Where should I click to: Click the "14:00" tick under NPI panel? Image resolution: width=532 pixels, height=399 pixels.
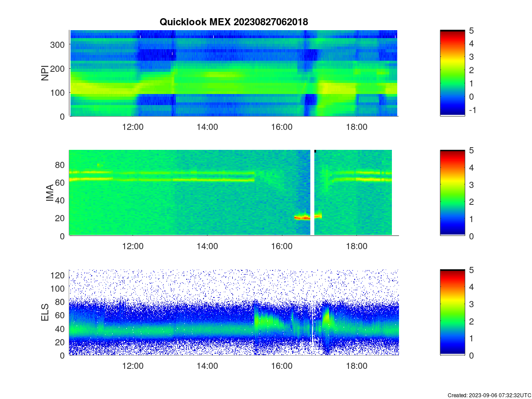click(207, 126)
